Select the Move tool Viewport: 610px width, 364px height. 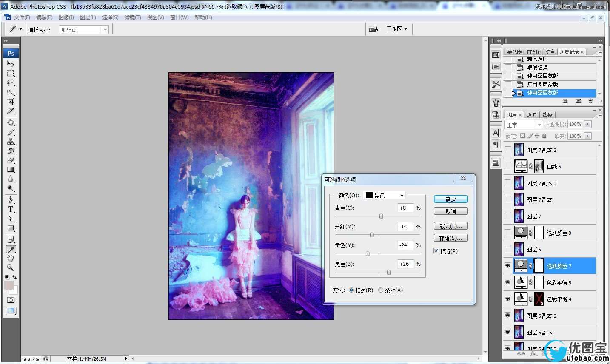click(x=11, y=64)
